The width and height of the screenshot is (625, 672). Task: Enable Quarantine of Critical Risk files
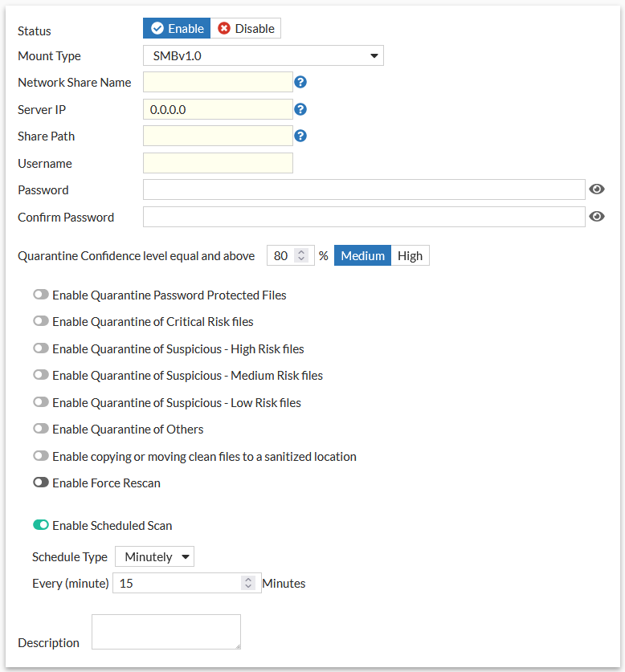point(41,322)
